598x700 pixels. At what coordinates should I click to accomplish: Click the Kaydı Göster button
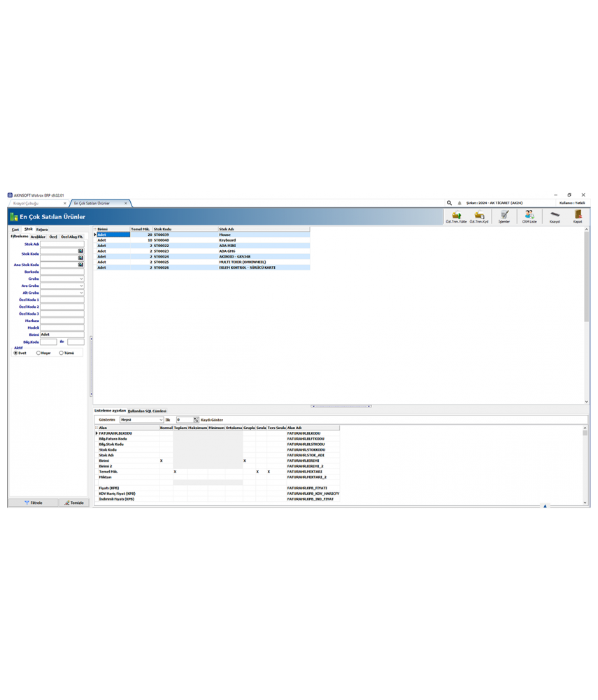tap(212, 419)
